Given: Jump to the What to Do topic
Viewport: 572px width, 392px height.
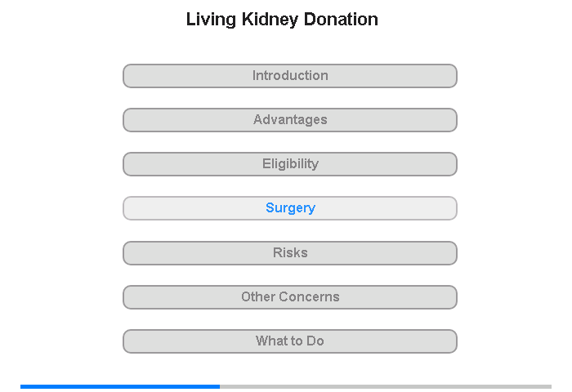Looking at the screenshot, I should pyautogui.click(x=290, y=341).
